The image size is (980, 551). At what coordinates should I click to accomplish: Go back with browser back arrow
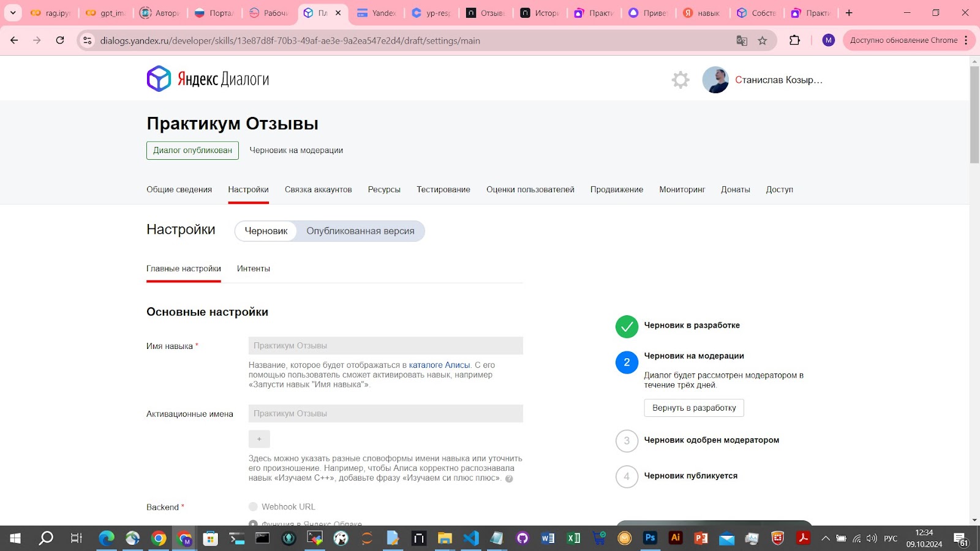(x=14, y=40)
